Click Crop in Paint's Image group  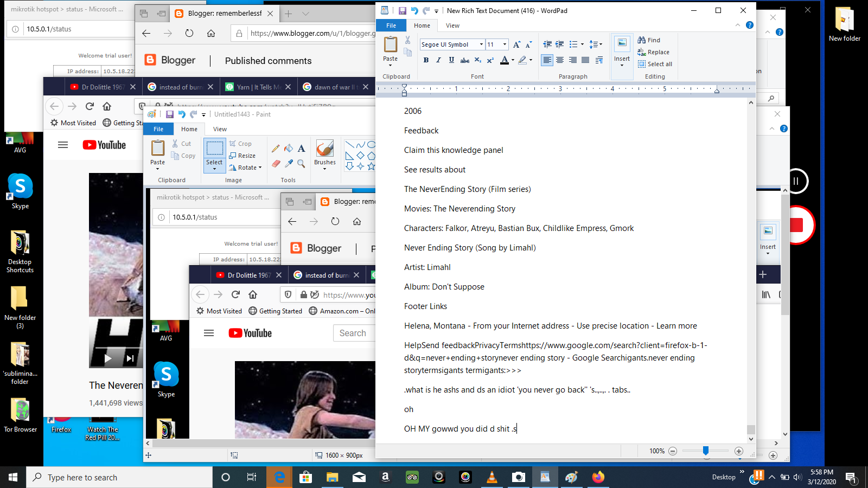pyautogui.click(x=240, y=144)
